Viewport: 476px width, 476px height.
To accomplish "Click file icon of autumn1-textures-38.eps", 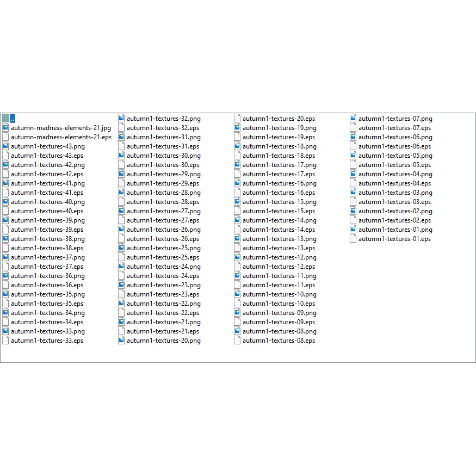I will click(x=5, y=248).
